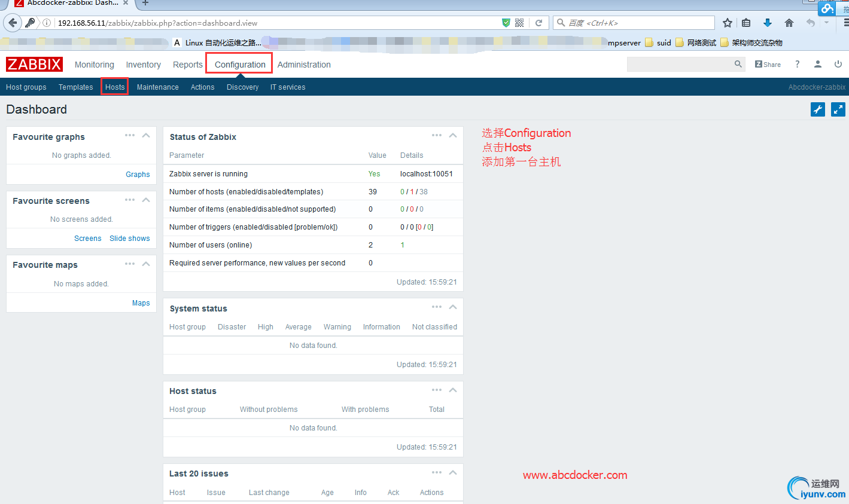The image size is (849, 504).
Task: Open the Monitoring menu
Action: (x=95, y=65)
